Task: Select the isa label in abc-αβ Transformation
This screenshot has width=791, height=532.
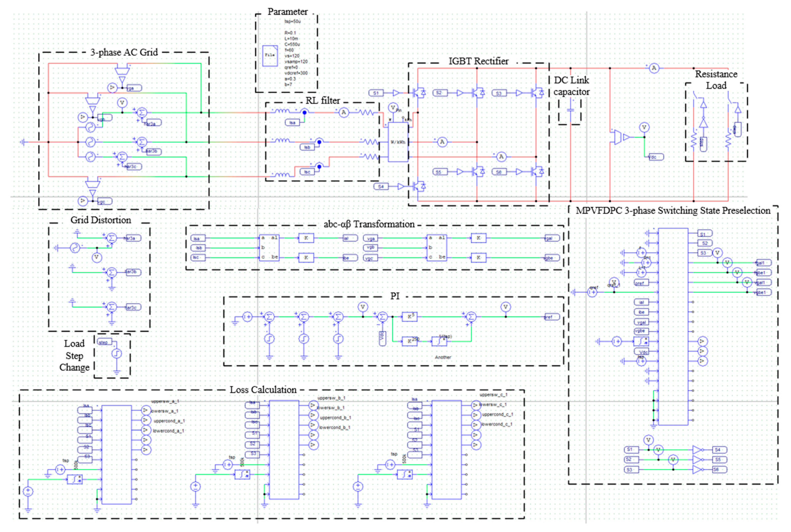Action: 198,239
